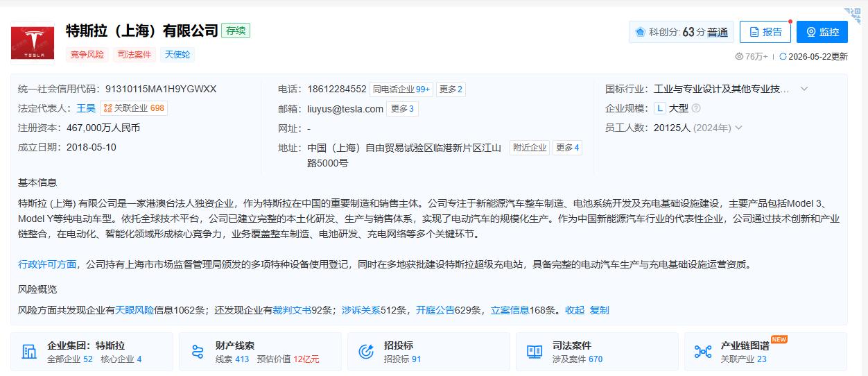
Task: Open the 涉诉关系 link
Action: coord(361,310)
